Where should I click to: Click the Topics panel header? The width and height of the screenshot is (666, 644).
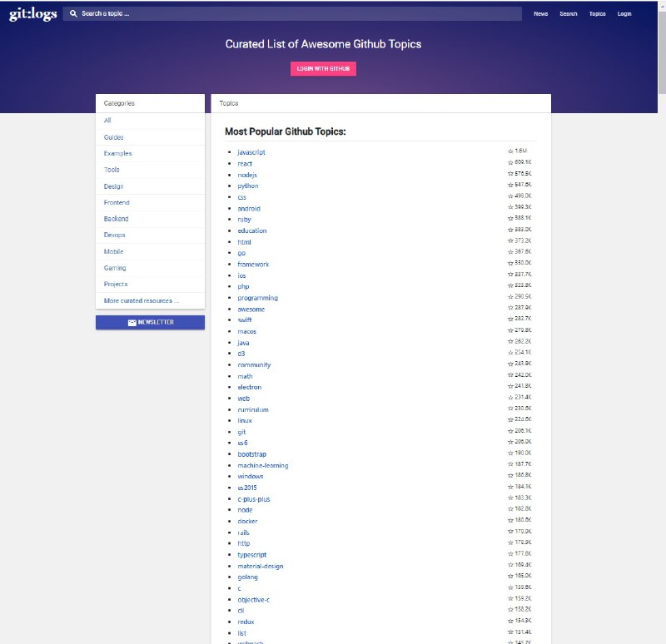pos(381,103)
